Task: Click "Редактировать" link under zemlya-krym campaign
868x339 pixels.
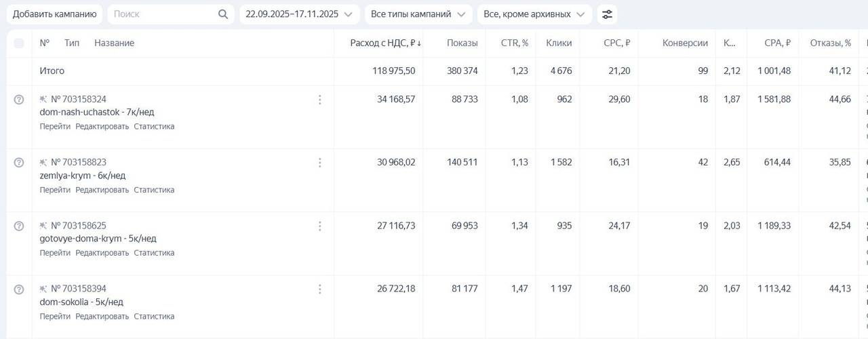Action: pos(102,190)
